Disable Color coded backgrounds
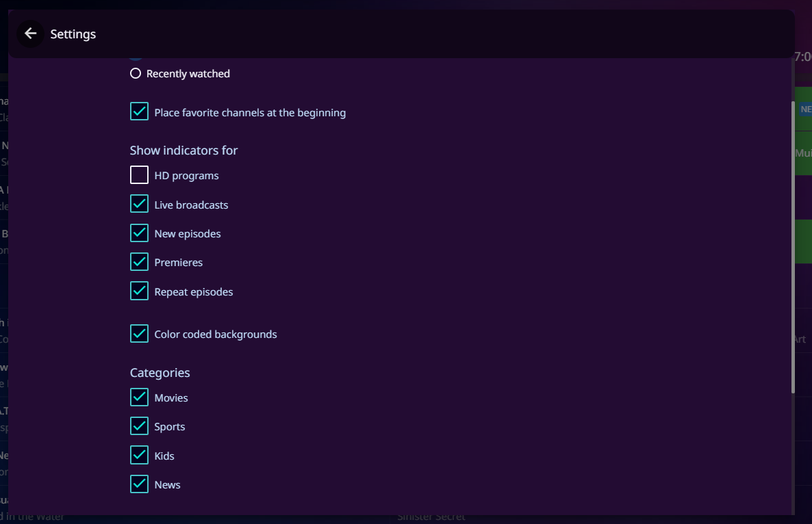Image resolution: width=812 pixels, height=524 pixels. click(139, 334)
